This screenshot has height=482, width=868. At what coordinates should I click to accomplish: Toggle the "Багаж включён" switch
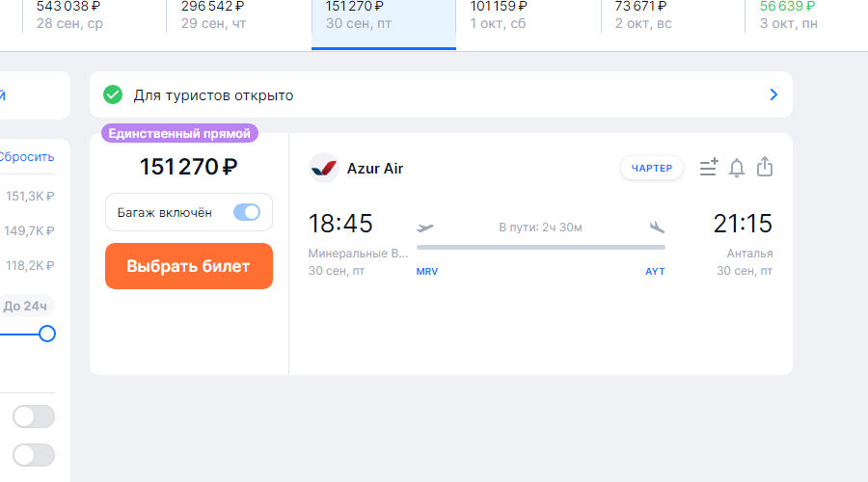pos(247,212)
